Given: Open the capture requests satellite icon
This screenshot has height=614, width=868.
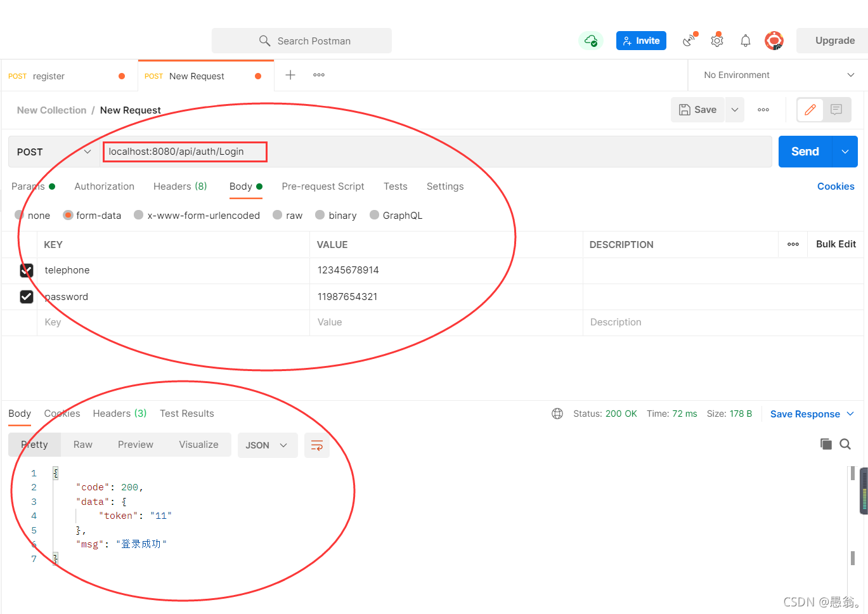Looking at the screenshot, I should tap(689, 40).
